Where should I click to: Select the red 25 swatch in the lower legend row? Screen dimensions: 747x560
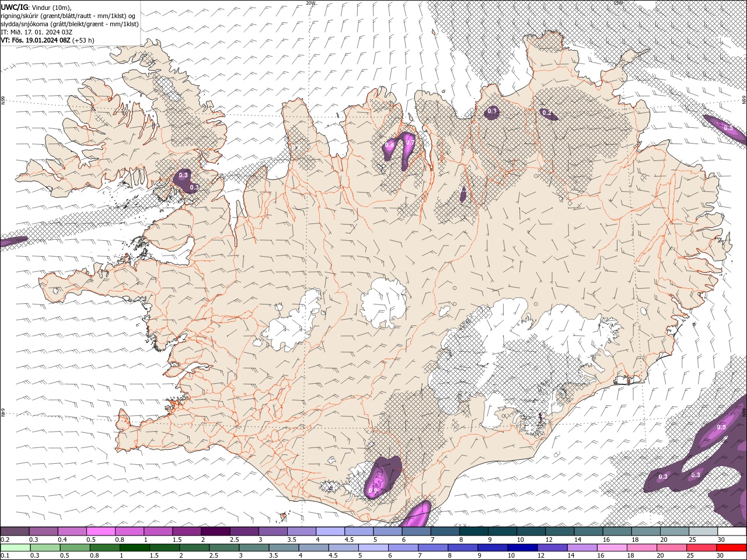(x=702, y=548)
